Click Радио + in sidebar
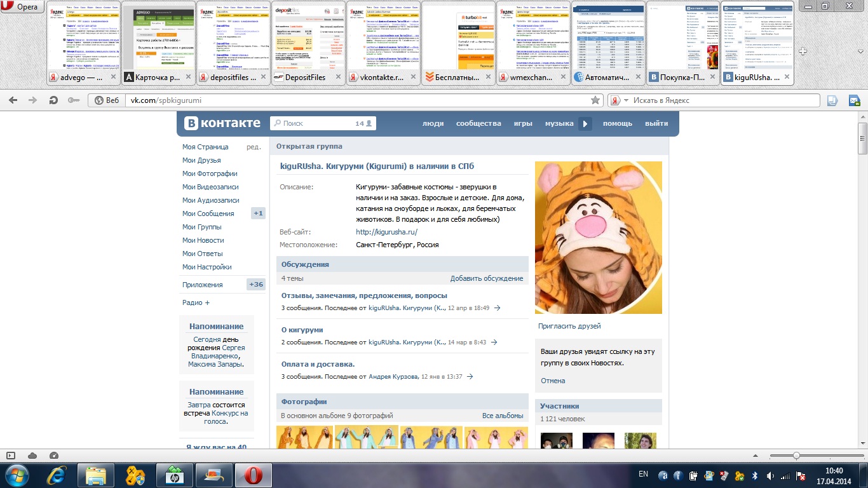The image size is (868, 488). click(196, 302)
